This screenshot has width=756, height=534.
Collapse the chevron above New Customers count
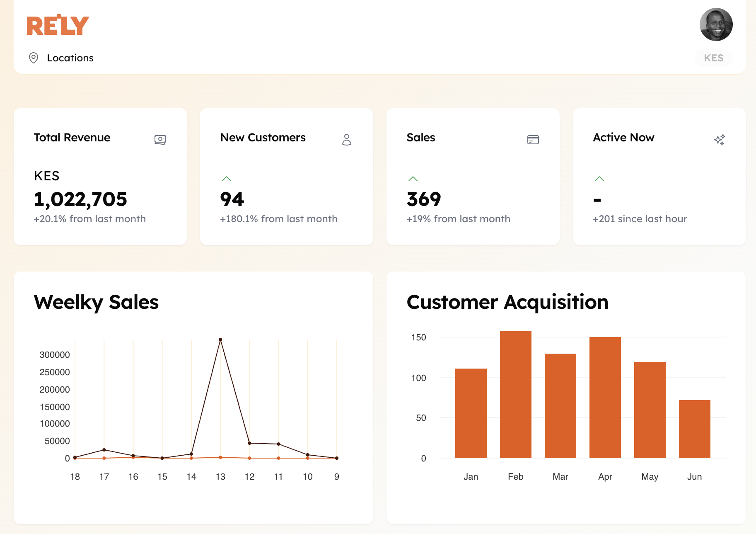coord(227,178)
